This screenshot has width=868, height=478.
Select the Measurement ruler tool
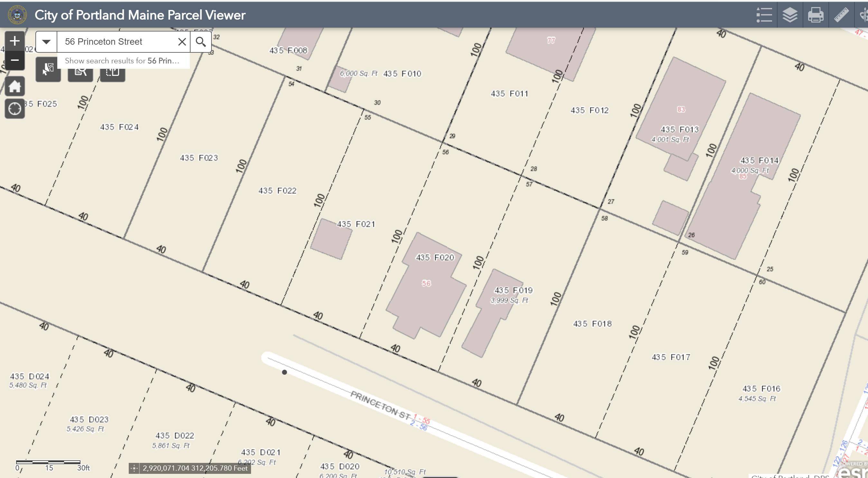841,15
